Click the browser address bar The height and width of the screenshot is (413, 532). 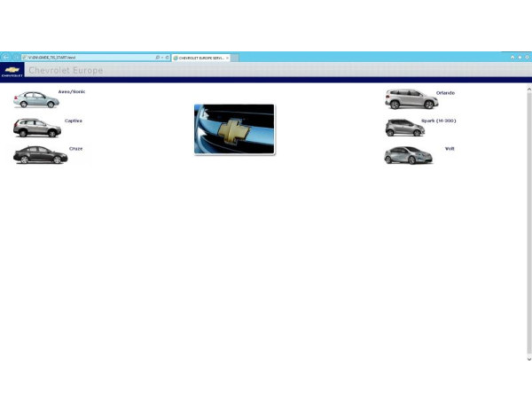(89, 58)
